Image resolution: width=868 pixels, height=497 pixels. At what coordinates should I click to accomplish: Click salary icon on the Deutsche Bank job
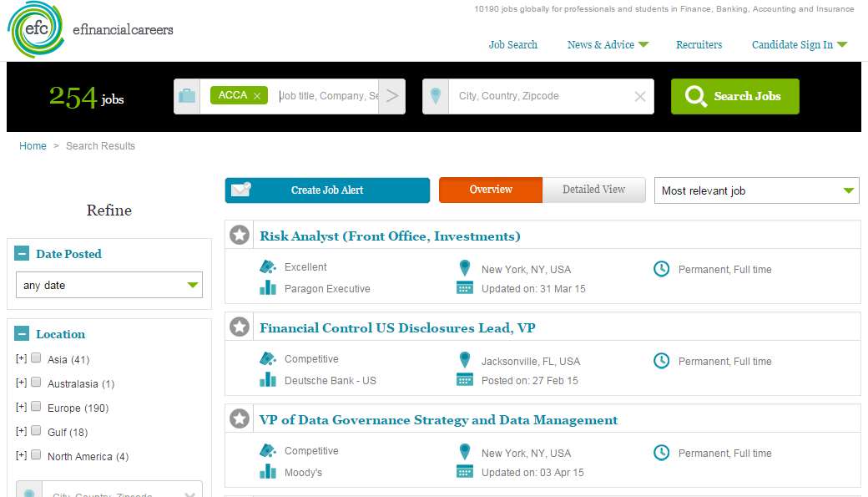pos(267,358)
